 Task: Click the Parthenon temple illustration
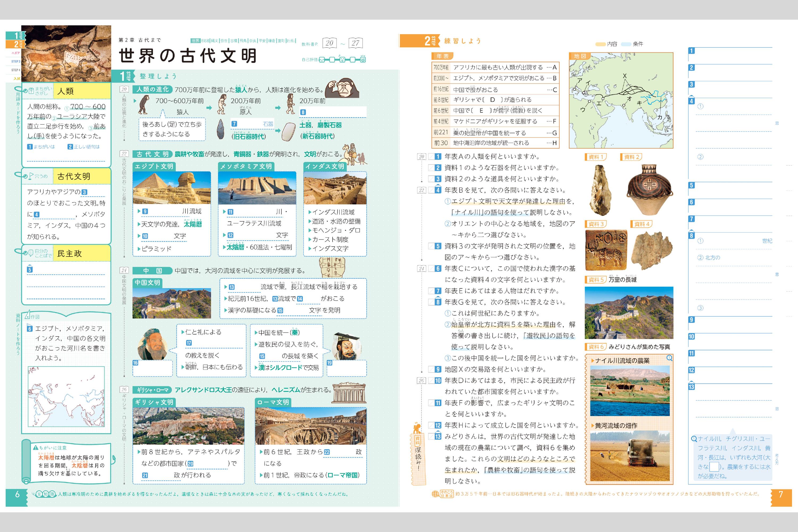coord(349,393)
